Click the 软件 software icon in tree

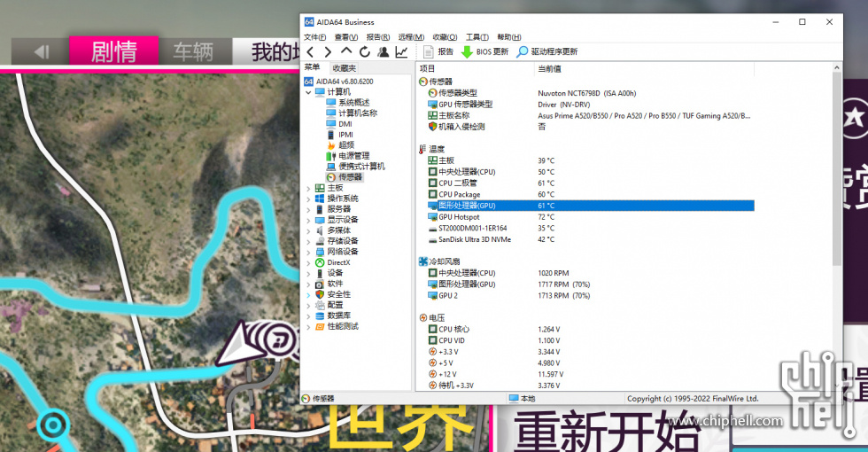320,284
